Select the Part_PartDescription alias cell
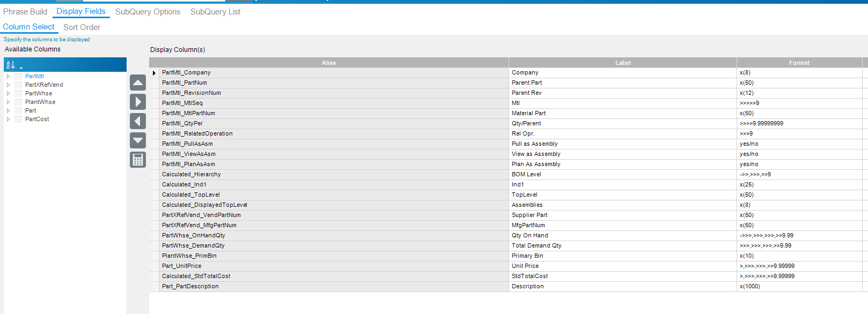Viewport: 868px width, 314px height. pos(334,287)
